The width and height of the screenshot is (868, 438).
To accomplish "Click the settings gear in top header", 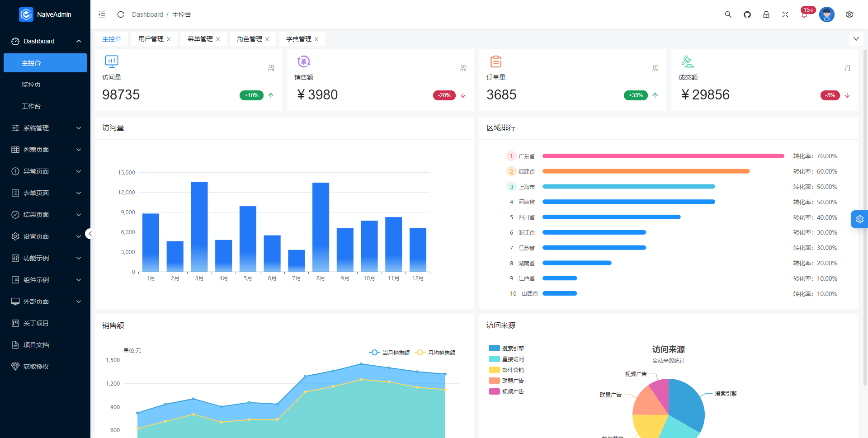I will pyautogui.click(x=849, y=14).
